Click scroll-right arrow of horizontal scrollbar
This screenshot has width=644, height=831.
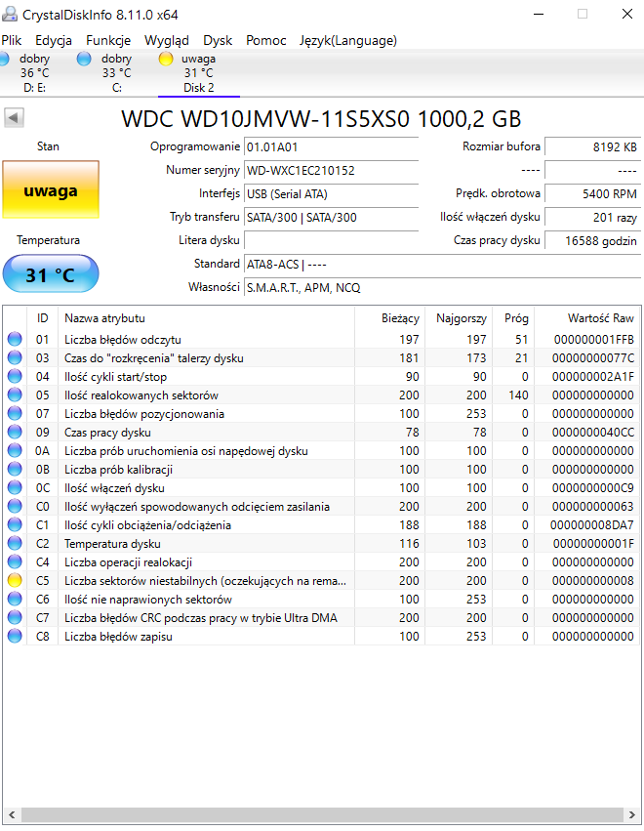pyautogui.click(x=631, y=814)
